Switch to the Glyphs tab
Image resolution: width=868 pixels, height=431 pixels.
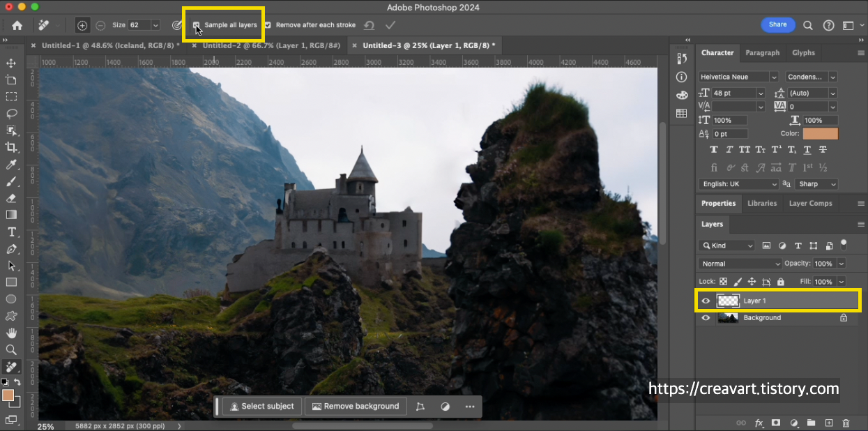click(803, 53)
